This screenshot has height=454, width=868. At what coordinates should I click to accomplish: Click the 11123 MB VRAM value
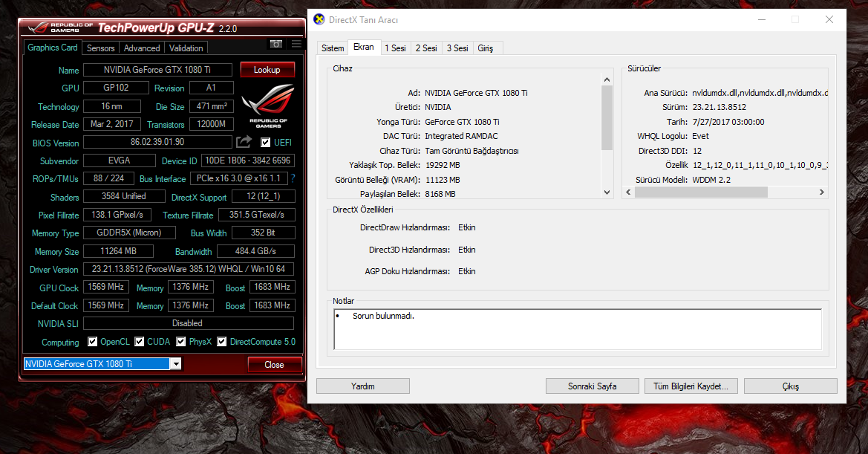pyautogui.click(x=443, y=179)
